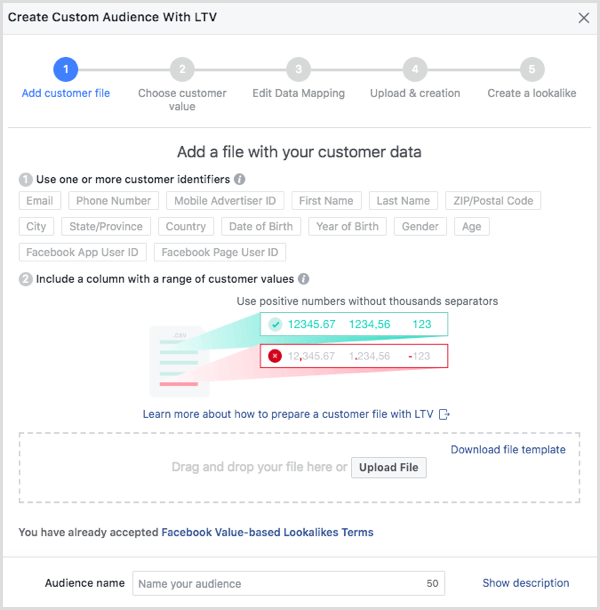600x610 pixels.
Task: Select step 5 circle Create a lookalike
Action: [532, 70]
